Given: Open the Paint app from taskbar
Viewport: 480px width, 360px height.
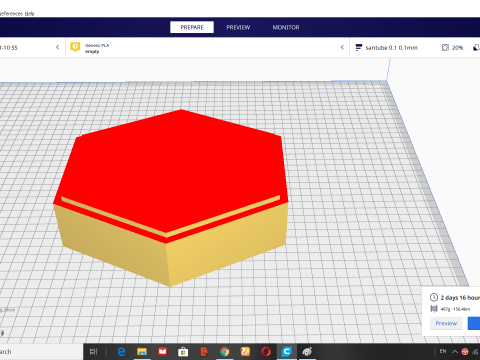Looking at the screenshot, I should tap(307, 352).
